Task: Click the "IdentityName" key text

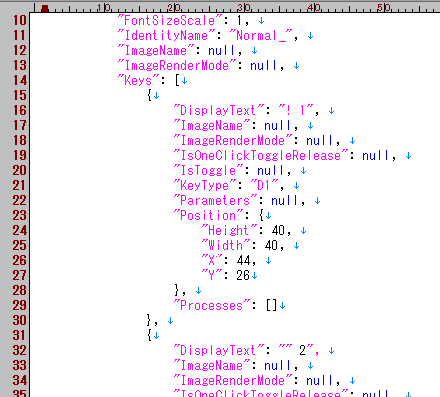Action: coord(166,35)
